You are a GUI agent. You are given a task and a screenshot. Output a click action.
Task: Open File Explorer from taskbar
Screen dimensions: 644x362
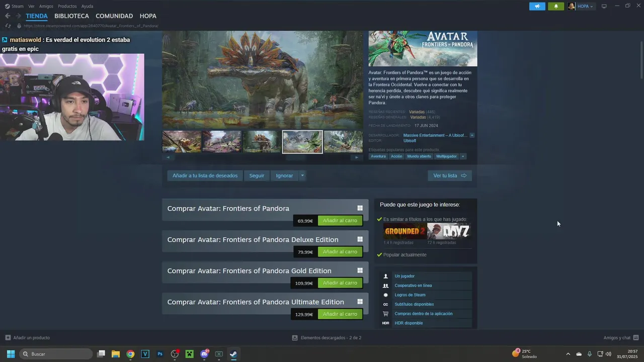point(116,354)
